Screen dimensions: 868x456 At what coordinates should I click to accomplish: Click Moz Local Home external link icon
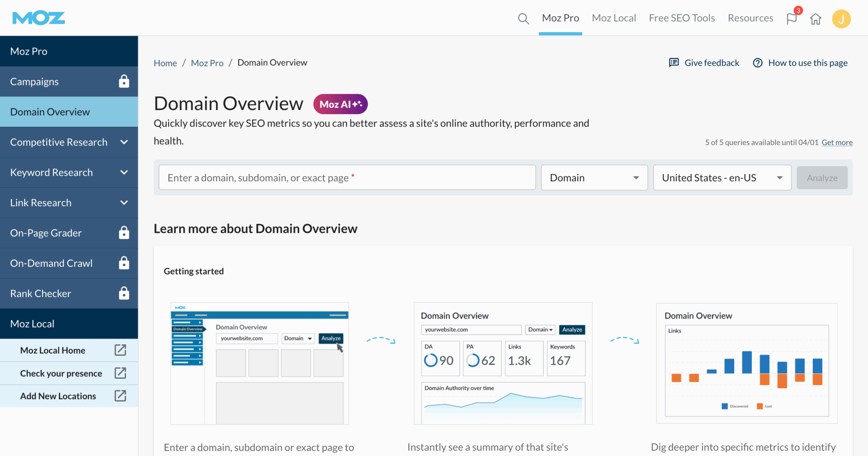120,350
